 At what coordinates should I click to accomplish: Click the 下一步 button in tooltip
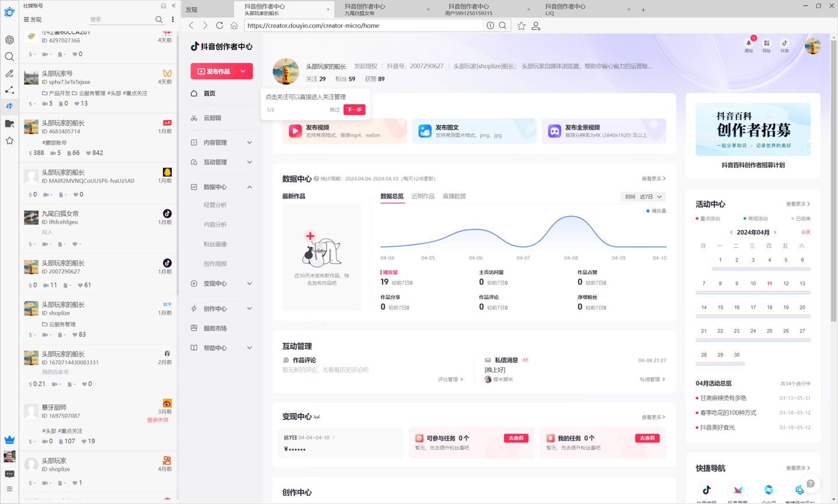(354, 109)
